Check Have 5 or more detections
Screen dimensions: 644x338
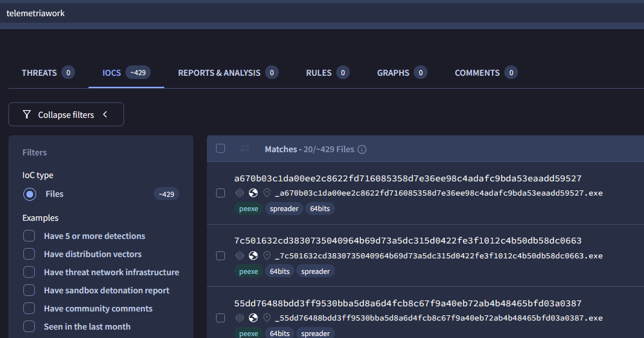[x=29, y=236]
